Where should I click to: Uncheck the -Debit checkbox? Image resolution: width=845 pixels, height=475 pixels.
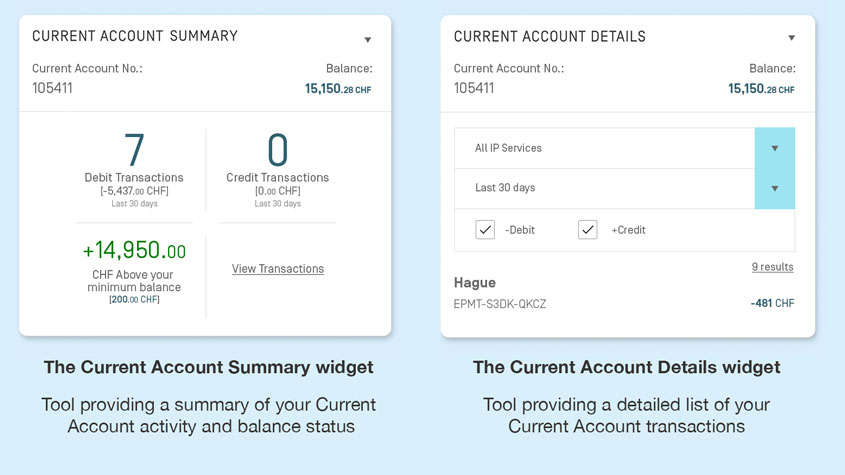coord(485,230)
